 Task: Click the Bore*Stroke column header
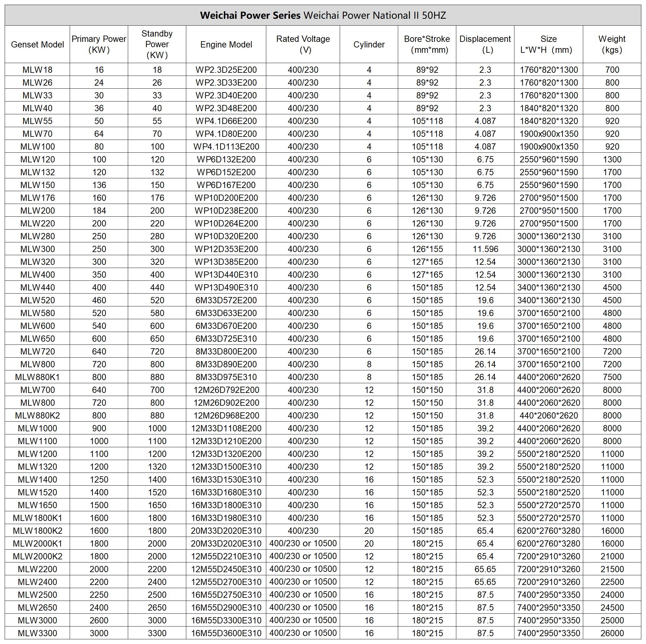pos(427,44)
